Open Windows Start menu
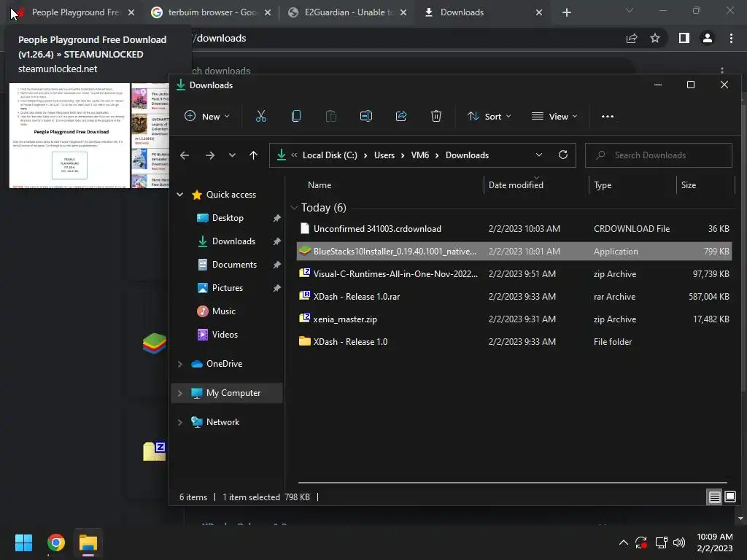Image resolution: width=747 pixels, height=560 pixels. coord(23,542)
